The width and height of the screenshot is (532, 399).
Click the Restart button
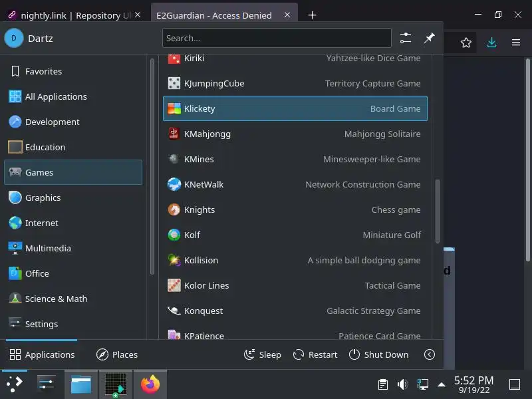click(315, 354)
